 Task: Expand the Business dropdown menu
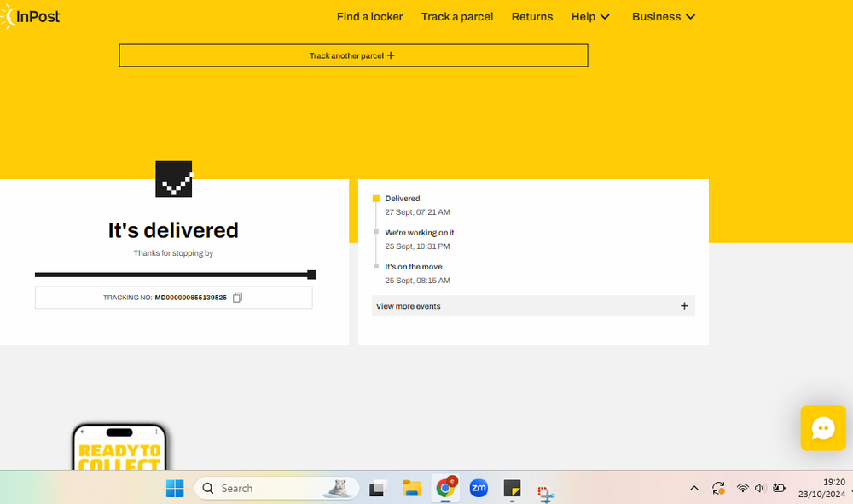[664, 16]
